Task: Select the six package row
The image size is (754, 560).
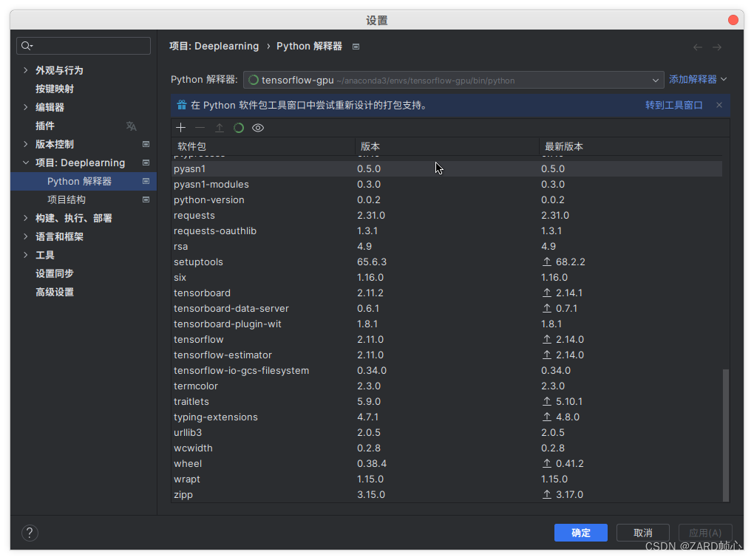Action: tap(446, 277)
